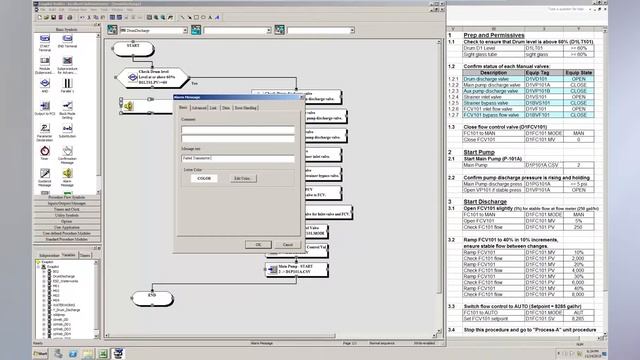The image size is (640, 360).
Task: Switch to the Advanced tab in Alarm Message dialog
Action: point(199,108)
